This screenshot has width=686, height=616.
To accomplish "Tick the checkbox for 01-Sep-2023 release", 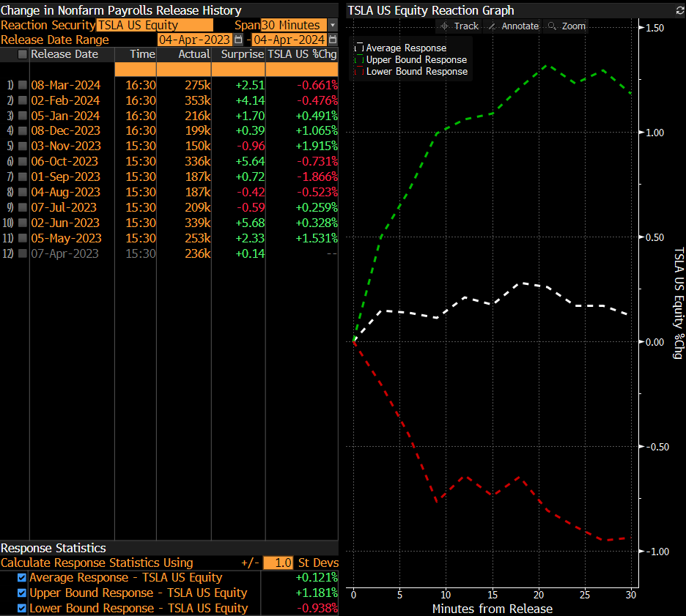I will point(22,177).
